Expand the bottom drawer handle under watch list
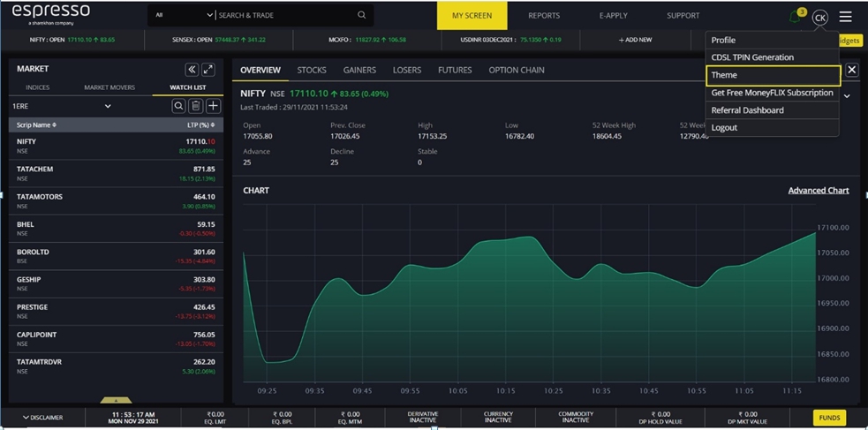The height and width of the screenshot is (430, 868). coord(117,400)
